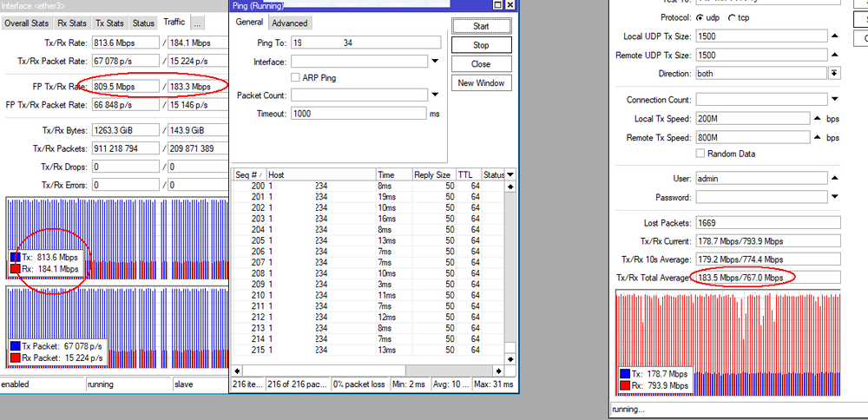Click the Close button in Ping window
Image resolution: width=868 pixels, height=420 pixels.
[x=481, y=64]
